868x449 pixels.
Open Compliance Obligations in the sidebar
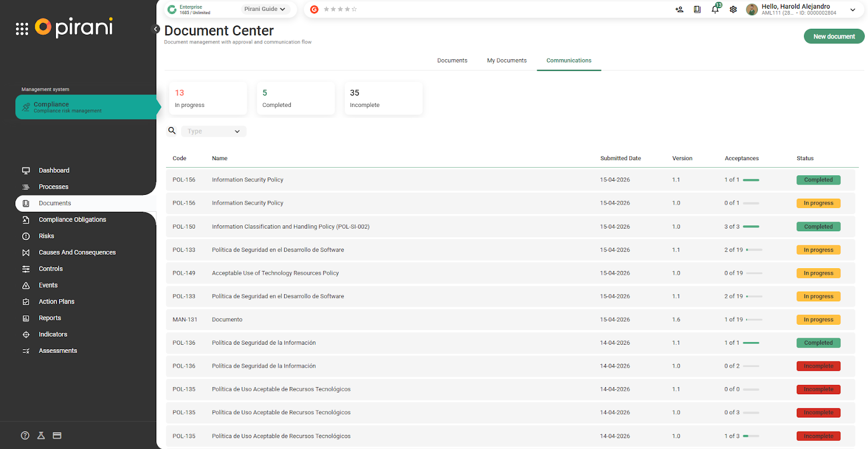[72, 220]
